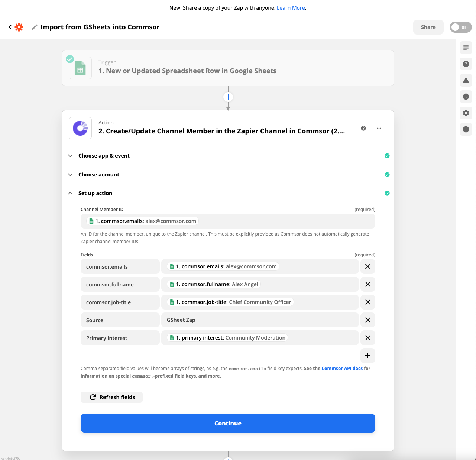Remove the Source field row
476x460 pixels.
coord(368,320)
